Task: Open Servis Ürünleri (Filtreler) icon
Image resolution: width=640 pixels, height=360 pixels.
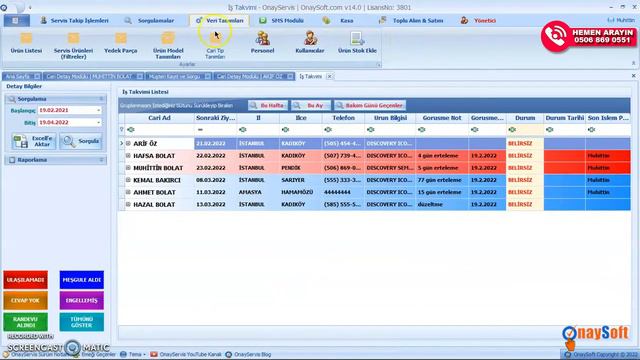Action: tap(73, 46)
